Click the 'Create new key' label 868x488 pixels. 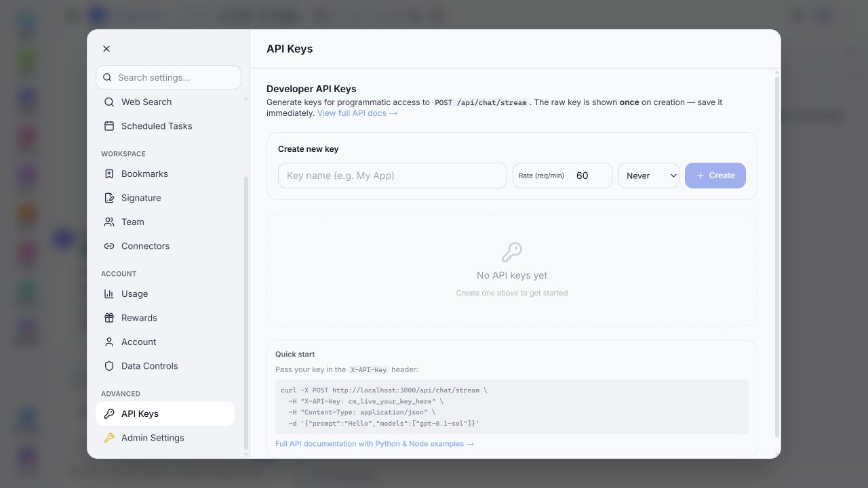click(x=309, y=149)
